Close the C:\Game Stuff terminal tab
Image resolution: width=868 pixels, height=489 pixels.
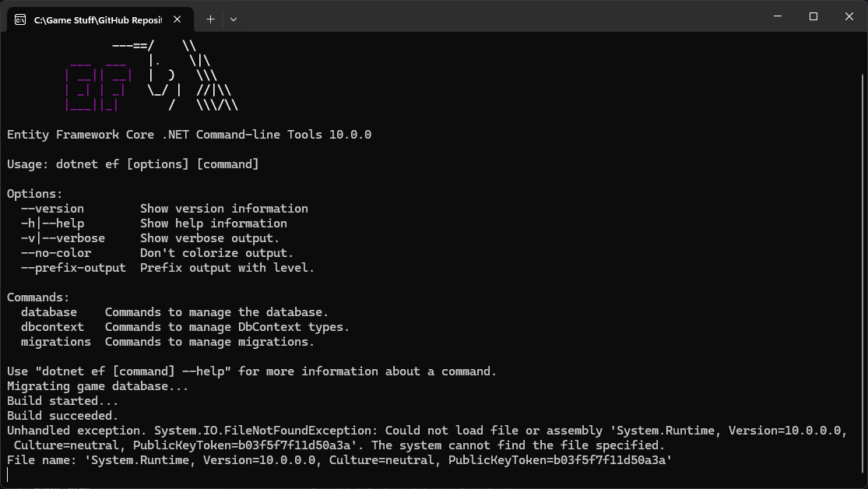(180, 19)
